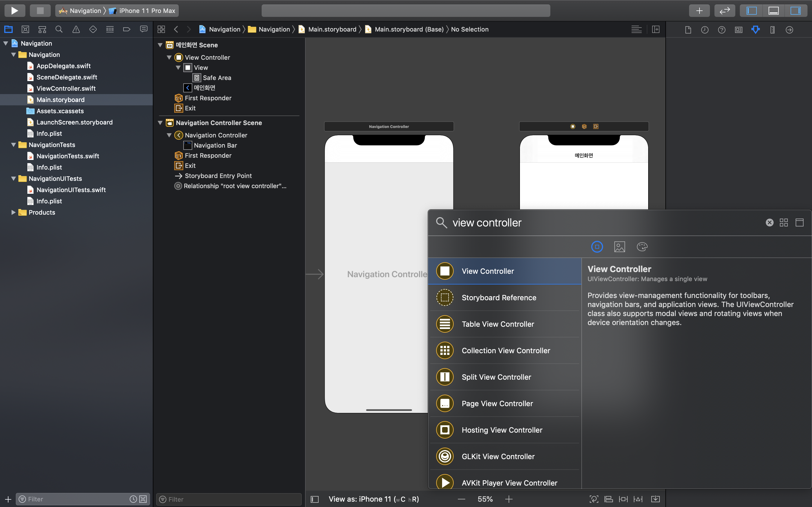Collapse the Navigation Controller Scene
Screen dimensions: 812x507
coord(160,123)
